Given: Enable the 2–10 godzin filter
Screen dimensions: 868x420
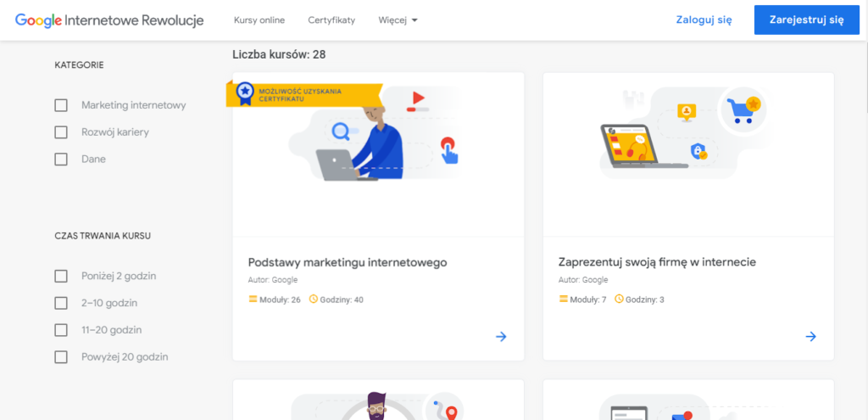Looking at the screenshot, I should point(61,303).
